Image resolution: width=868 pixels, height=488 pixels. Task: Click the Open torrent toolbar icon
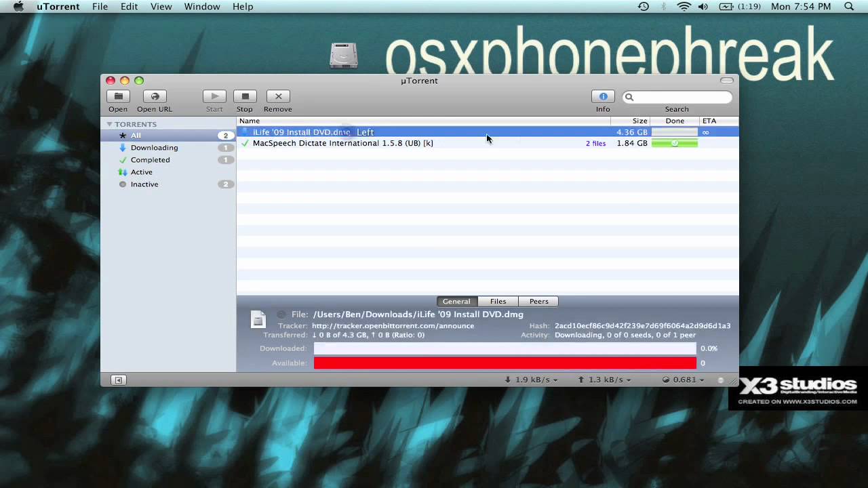pyautogui.click(x=118, y=96)
